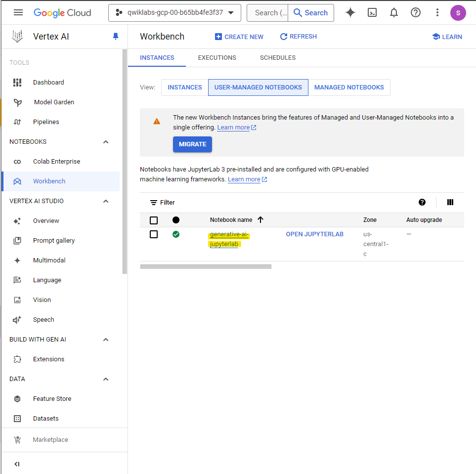Select the INSTANCES view button
This screenshot has width=476, height=474.
pyautogui.click(x=184, y=87)
